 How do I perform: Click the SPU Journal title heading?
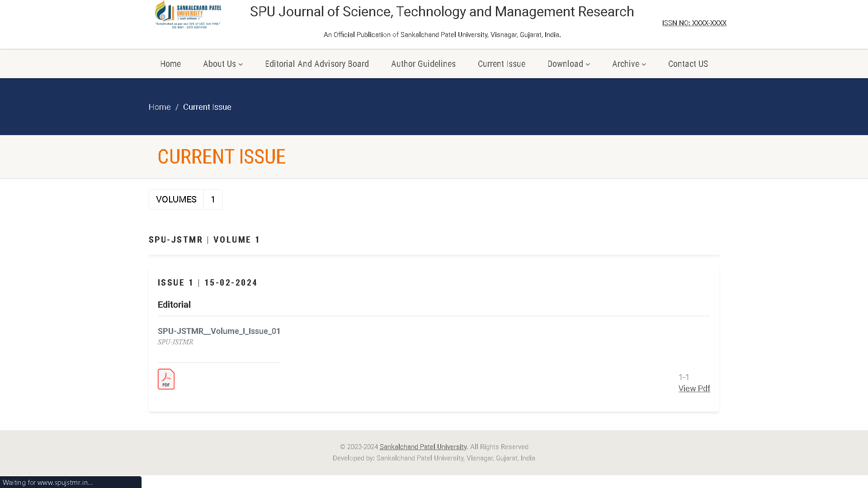coord(442,12)
